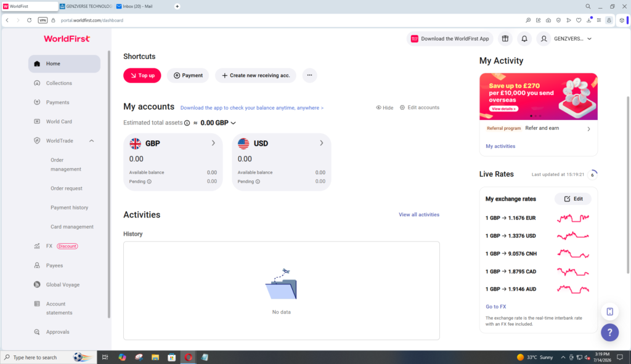This screenshot has width=631, height=364.
Task: Edit my exchange rates
Action: (574, 199)
